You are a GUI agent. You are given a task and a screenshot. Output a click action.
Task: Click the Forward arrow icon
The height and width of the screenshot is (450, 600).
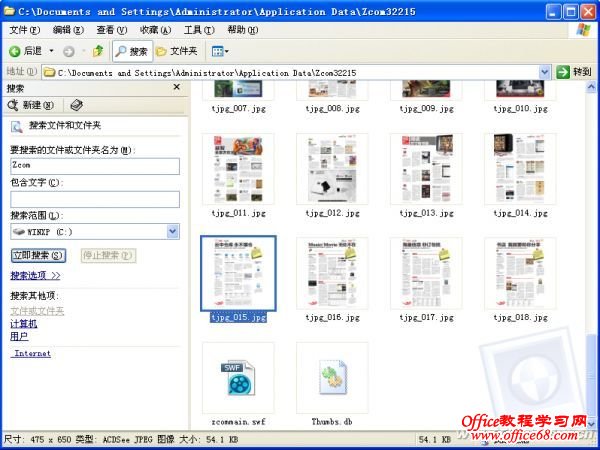pyautogui.click(x=68, y=51)
